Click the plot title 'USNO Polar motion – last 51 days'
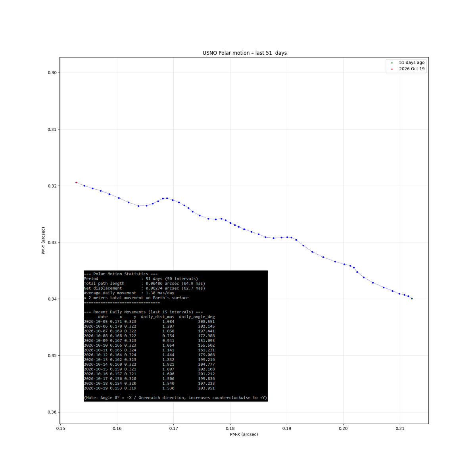The width and height of the screenshot is (476, 476). pyautogui.click(x=244, y=53)
